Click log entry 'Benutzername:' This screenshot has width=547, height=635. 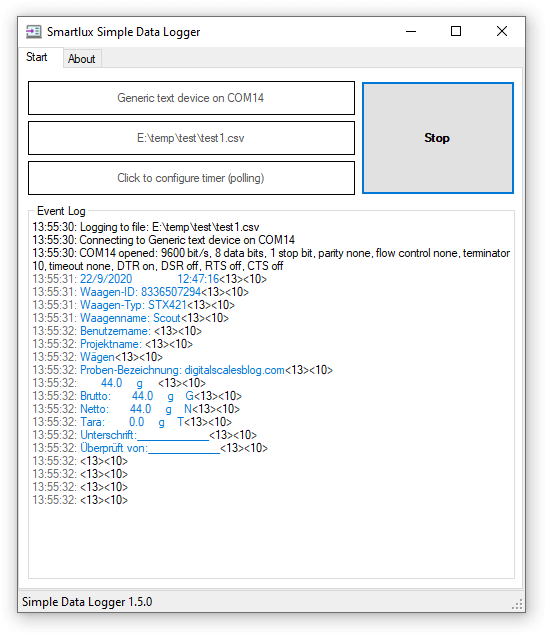(117, 331)
